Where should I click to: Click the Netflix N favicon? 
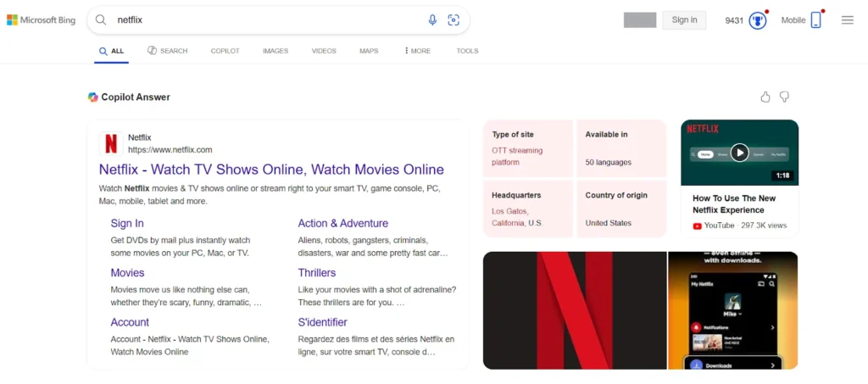click(x=111, y=143)
